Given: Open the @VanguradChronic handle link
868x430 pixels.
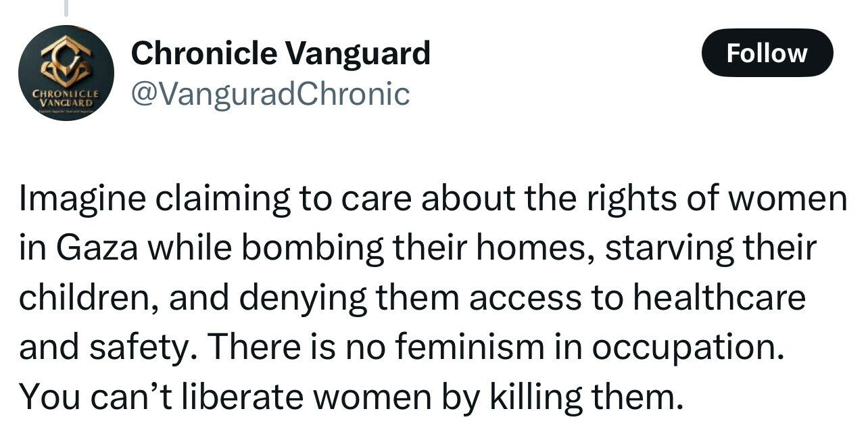Looking at the screenshot, I should click(x=270, y=94).
